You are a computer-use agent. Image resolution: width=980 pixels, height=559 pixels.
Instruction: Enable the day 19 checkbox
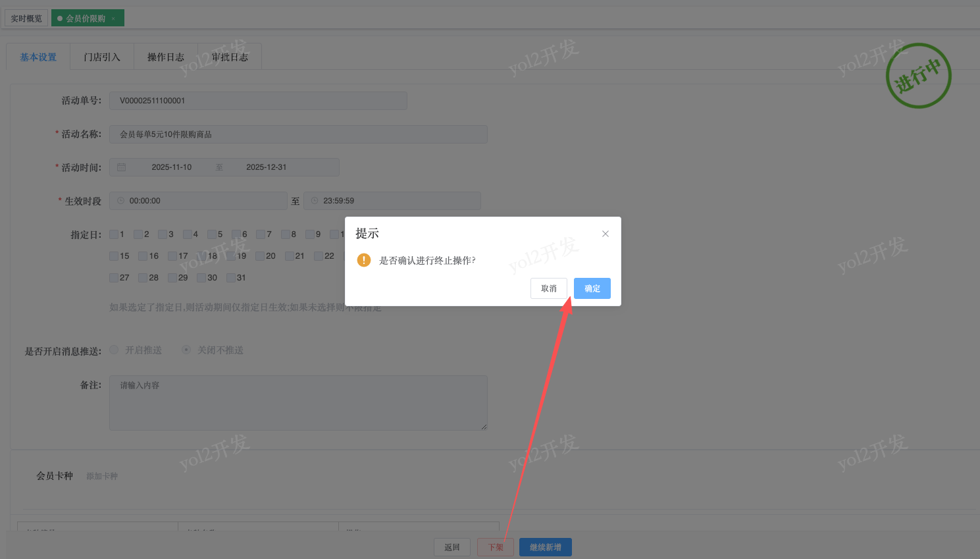click(231, 256)
